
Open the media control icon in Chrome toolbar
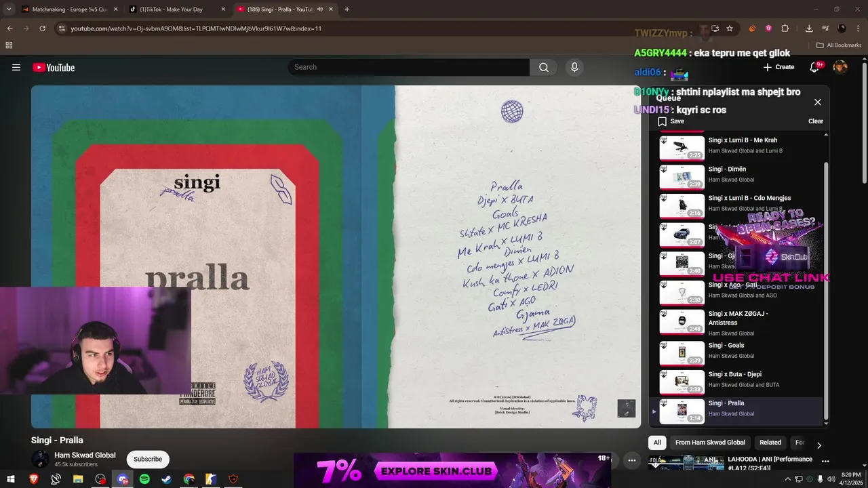[825, 28]
